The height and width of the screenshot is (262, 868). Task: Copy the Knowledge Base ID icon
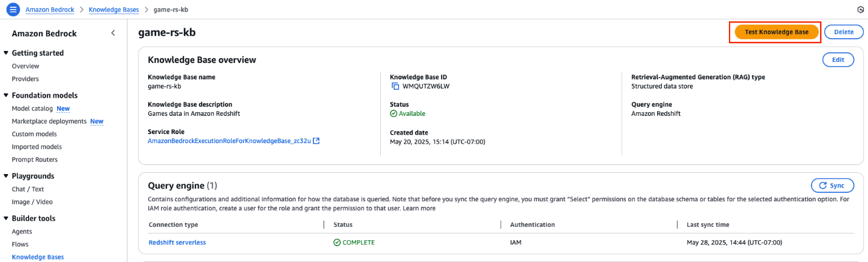pyautogui.click(x=395, y=86)
